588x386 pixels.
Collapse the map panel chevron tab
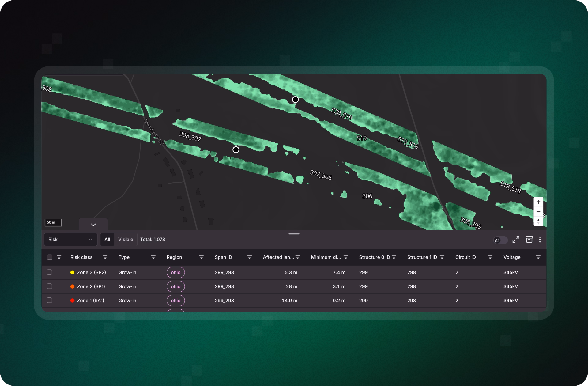pyautogui.click(x=93, y=225)
